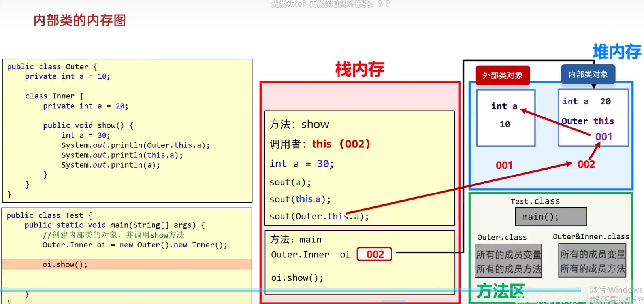Click the code line "public void show() {"
This screenshot has width=644, height=304.
[88, 125]
